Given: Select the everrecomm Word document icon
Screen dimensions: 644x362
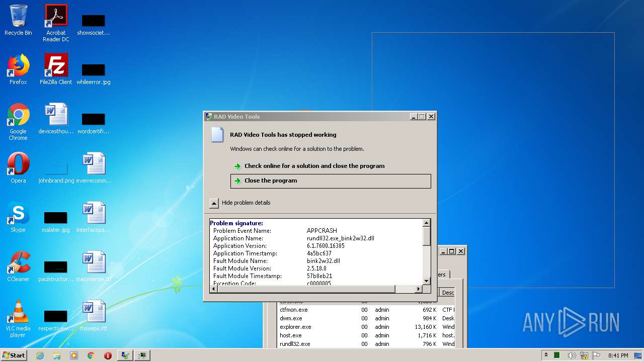Looking at the screenshot, I should tap(94, 168).
